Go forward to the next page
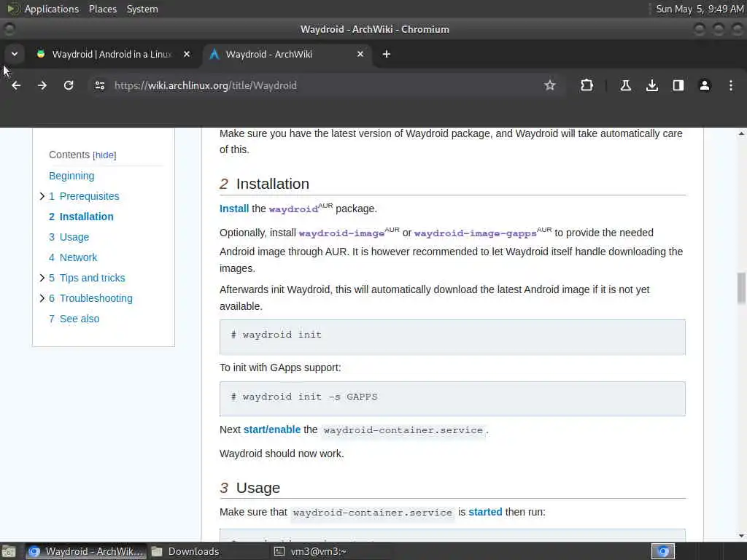This screenshot has width=747, height=560. click(x=42, y=85)
